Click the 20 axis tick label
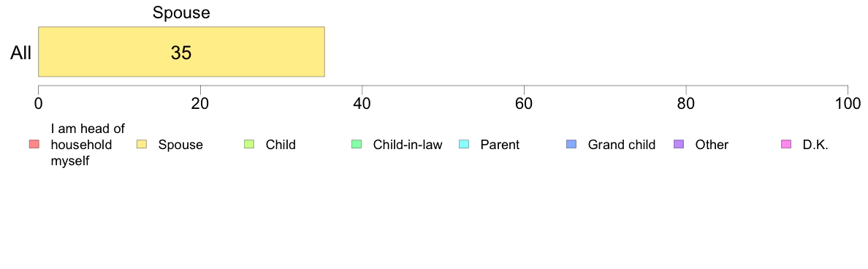 point(200,104)
